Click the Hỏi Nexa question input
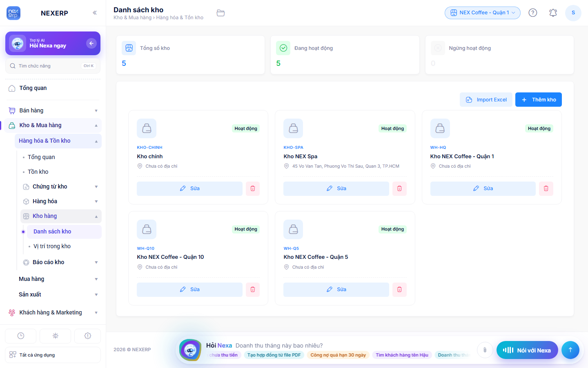This screenshot has height=368, width=588. pyautogui.click(x=279, y=346)
